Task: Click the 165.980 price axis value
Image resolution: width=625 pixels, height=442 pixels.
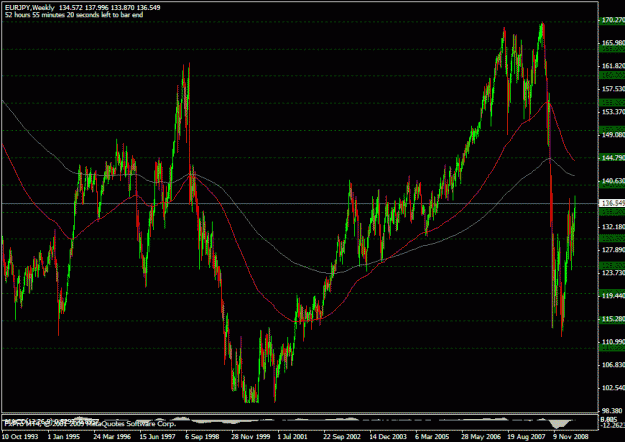Action: (613, 43)
